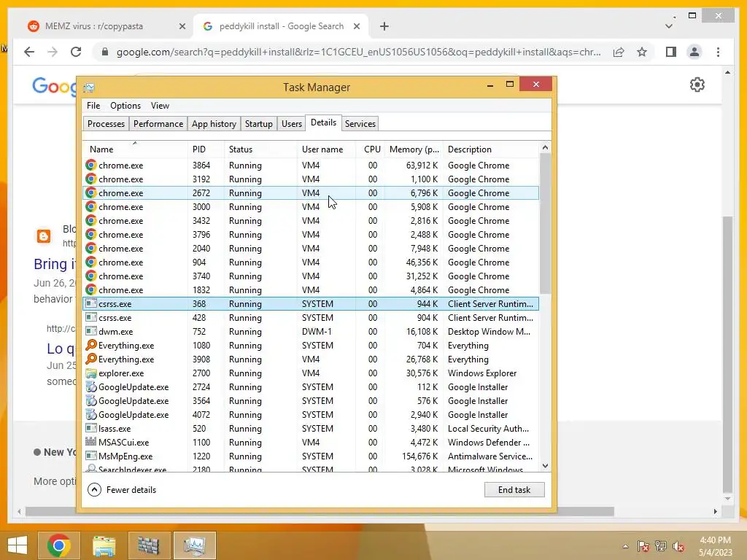
Task: Switch to the Services tab
Action: 360,124
